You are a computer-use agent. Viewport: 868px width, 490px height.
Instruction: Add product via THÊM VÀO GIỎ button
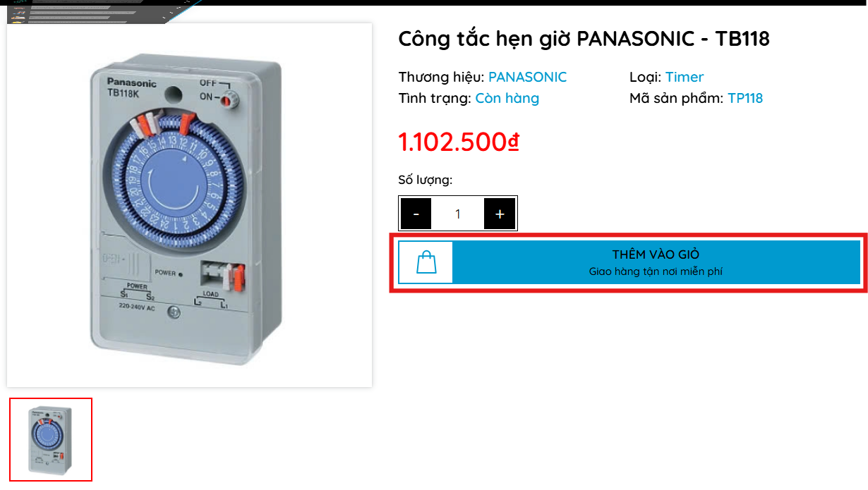629,262
